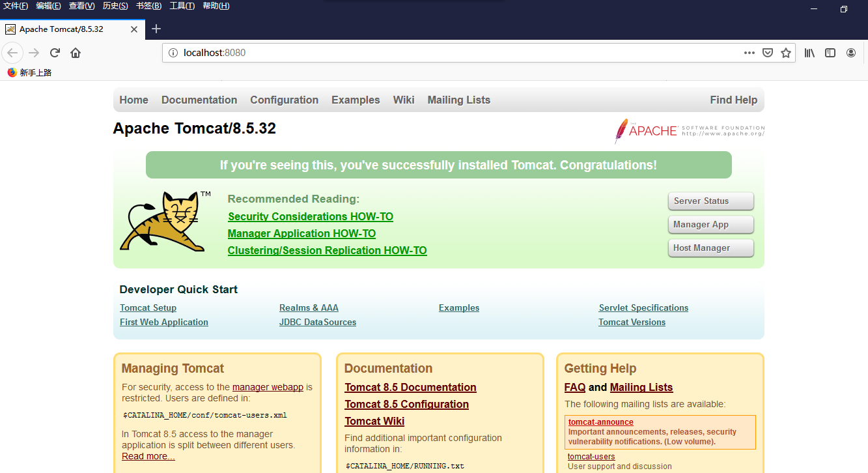This screenshot has height=473, width=868.
Task: Click the Developer Quick Start heading
Action: [178, 289]
